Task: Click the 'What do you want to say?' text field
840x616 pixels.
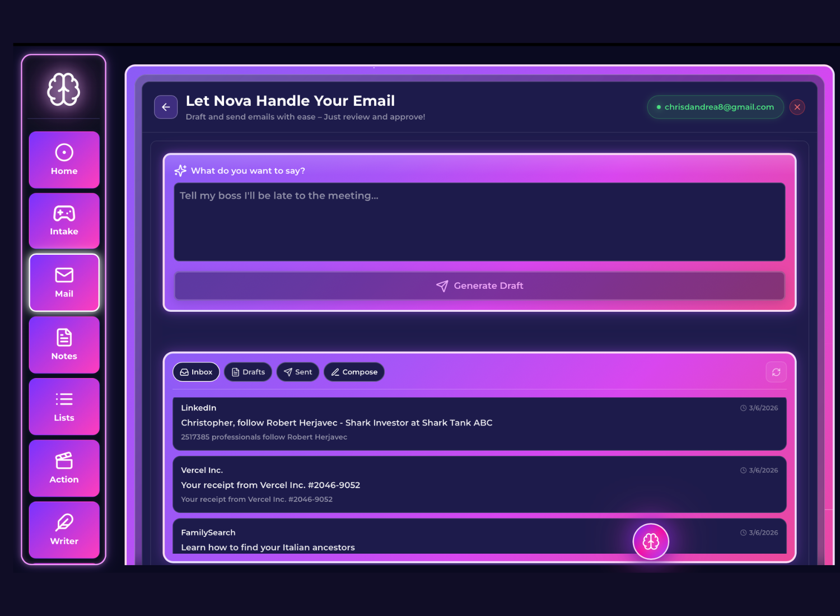Action: pyautogui.click(x=480, y=222)
